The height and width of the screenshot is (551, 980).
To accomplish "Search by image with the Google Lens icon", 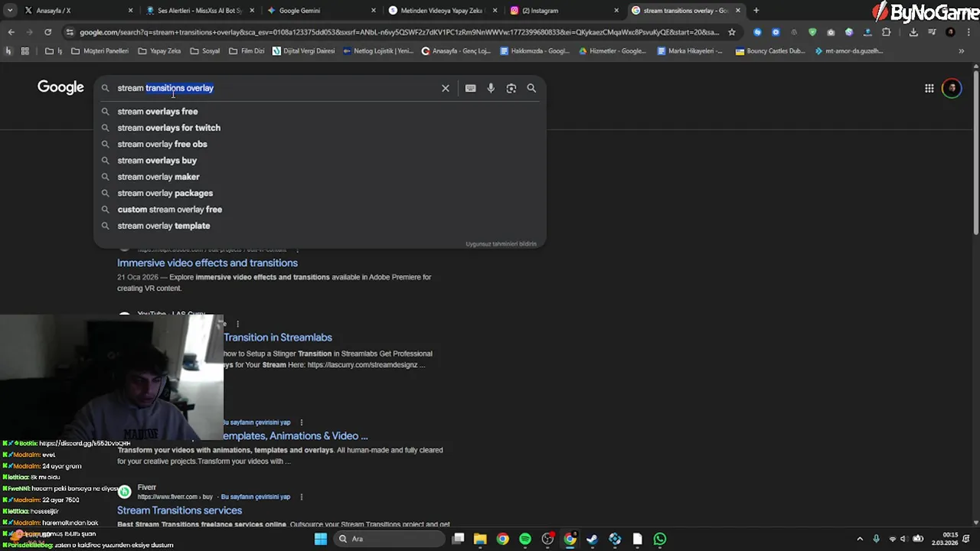I will tap(511, 88).
